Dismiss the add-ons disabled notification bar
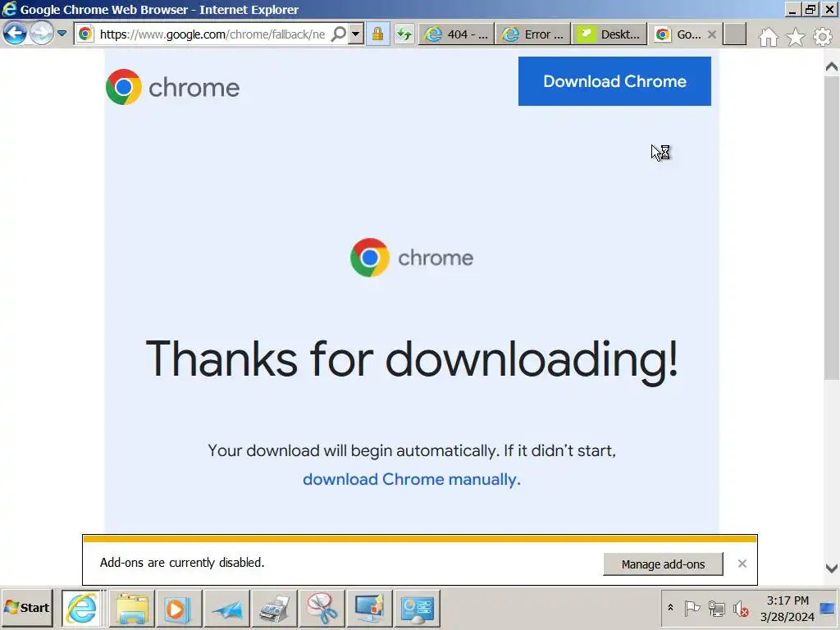The height and width of the screenshot is (630, 840). (x=742, y=564)
